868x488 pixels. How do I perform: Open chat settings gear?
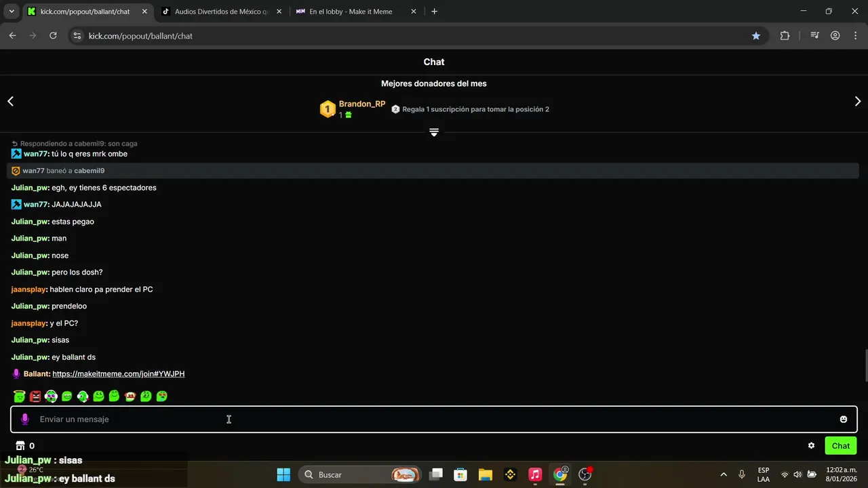click(x=811, y=446)
